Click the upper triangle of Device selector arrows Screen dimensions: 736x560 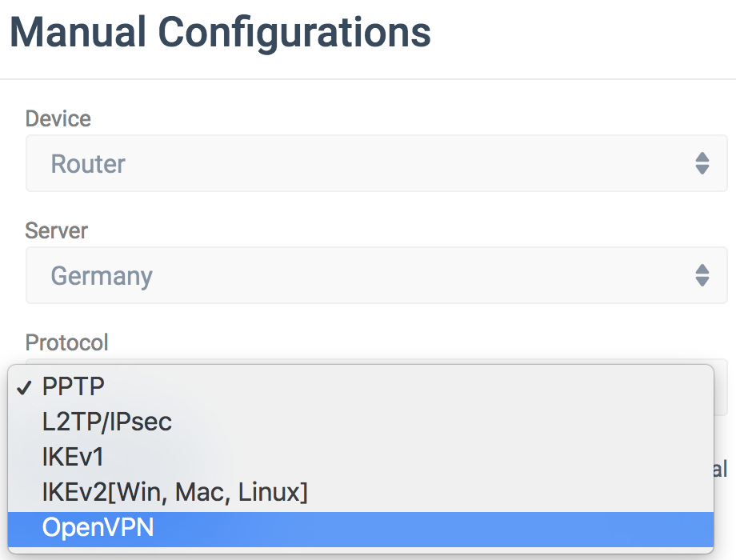(702, 157)
